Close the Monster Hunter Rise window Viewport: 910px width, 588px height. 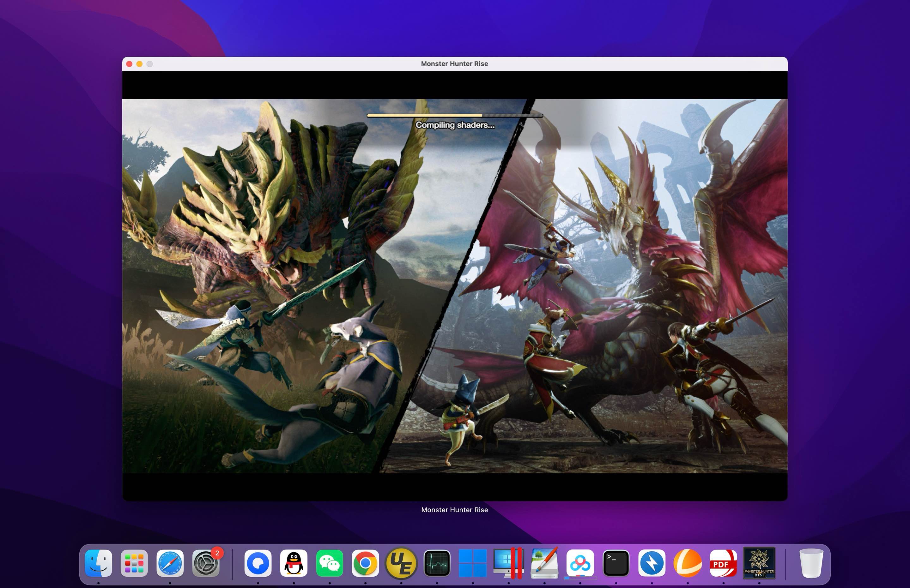click(x=129, y=64)
